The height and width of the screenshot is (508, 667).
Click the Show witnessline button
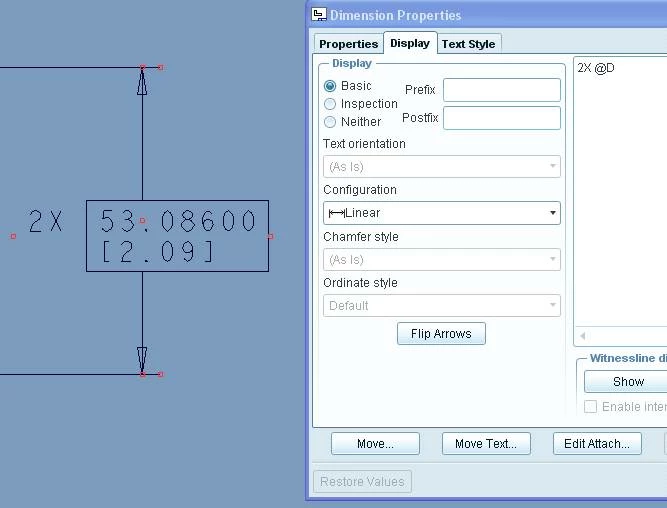pyautogui.click(x=625, y=382)
